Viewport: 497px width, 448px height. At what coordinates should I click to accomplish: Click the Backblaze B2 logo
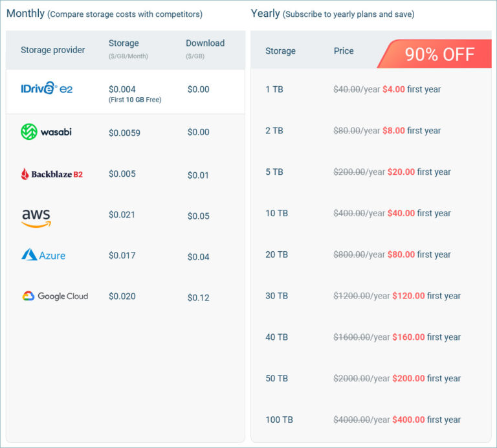point(52,174)
